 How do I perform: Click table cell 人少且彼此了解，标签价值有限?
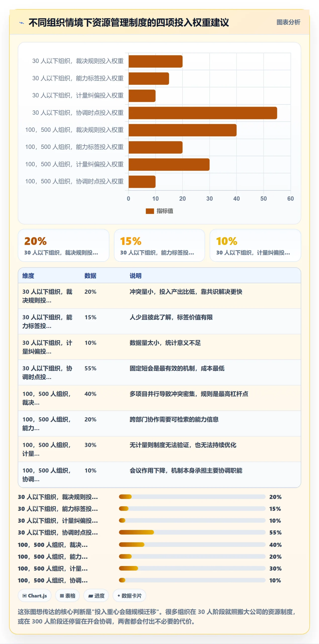171,317
